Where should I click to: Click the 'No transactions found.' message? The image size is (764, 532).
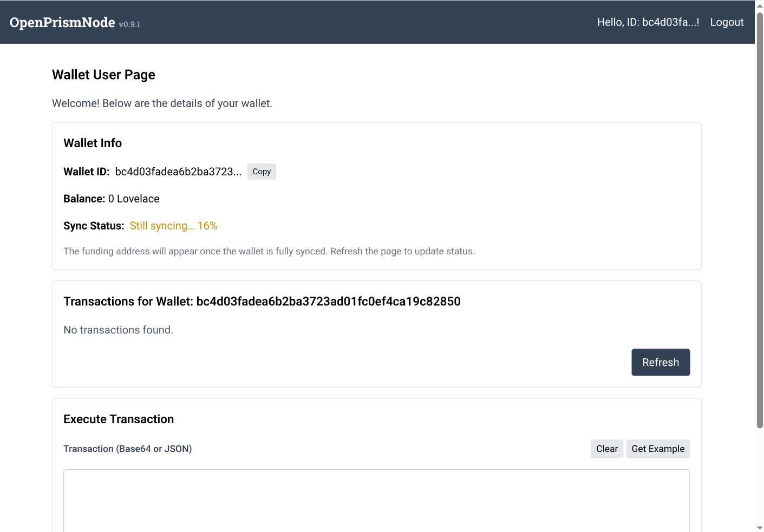[118, 330]
